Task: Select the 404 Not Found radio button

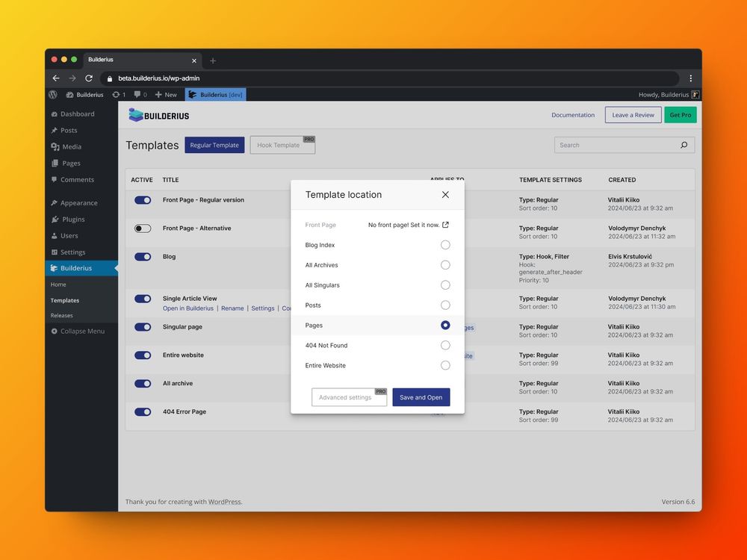Action: pos(445,345)
